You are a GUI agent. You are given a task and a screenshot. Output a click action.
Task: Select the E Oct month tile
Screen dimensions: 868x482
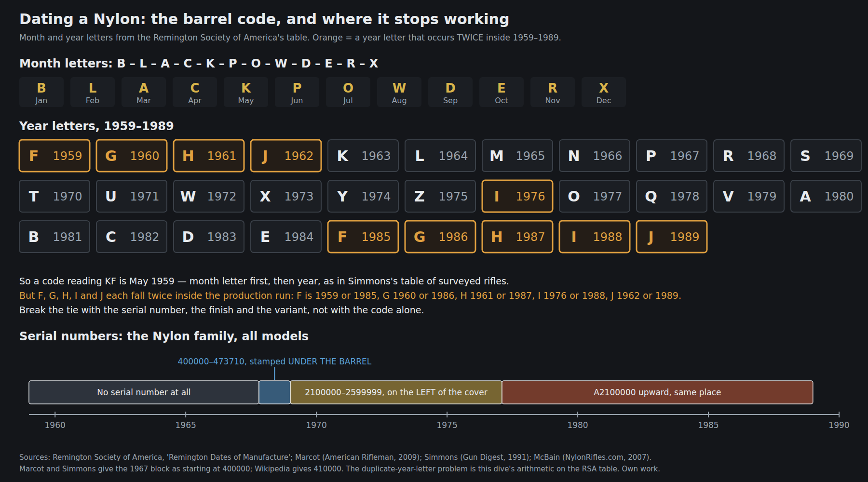coord(502,92)
